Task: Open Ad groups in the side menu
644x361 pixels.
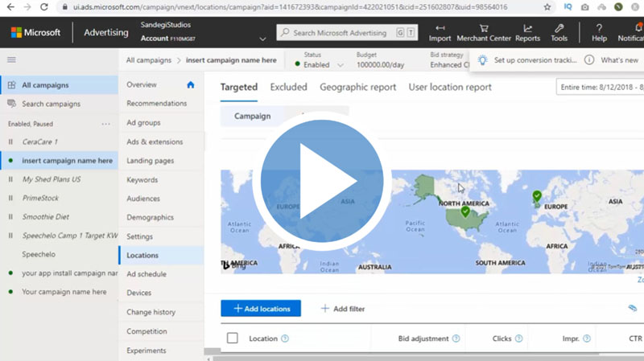Action: [x=143, y=123]
